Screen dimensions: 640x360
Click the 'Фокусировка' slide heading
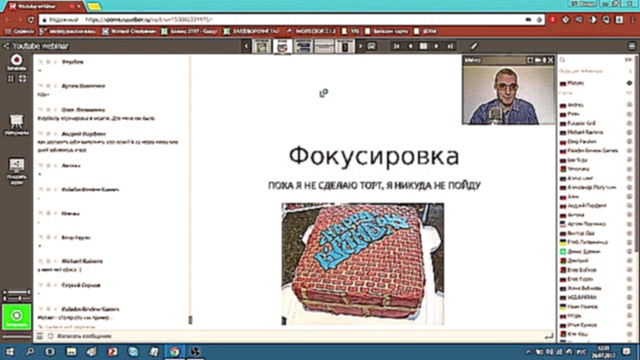[374, 156]
